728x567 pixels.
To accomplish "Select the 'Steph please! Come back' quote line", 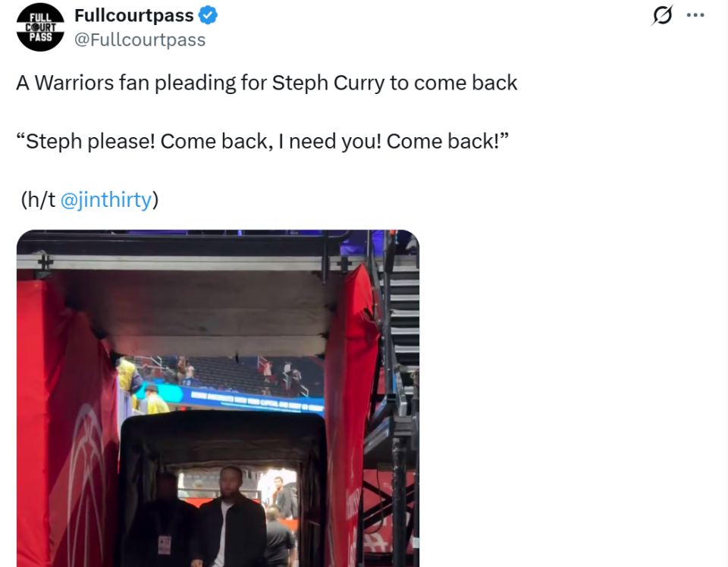I will pyautogui.click(x=262, y=142).
